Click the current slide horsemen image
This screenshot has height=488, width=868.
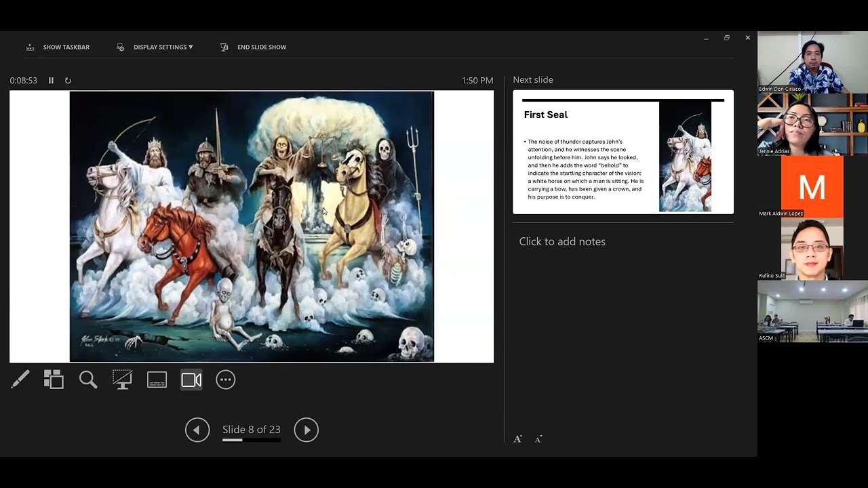252,226
